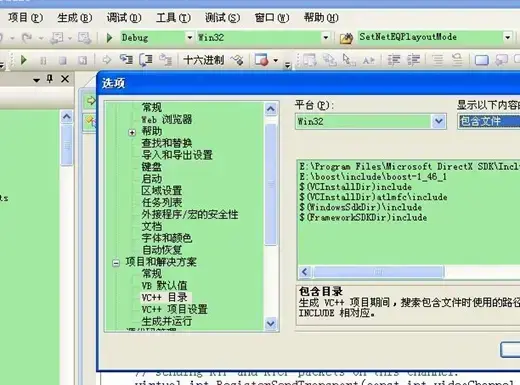Click the Stop Debugging square icon
Screen dimensions: 520x385
(62, 61)
